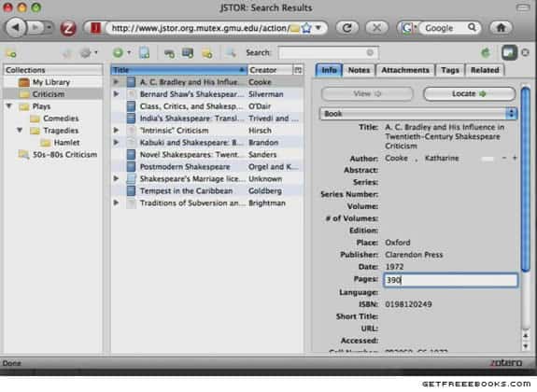Click the Advanced Search magnifier icon
The height and width of the screenshot is (392, 537).
(x=231, y=52)
